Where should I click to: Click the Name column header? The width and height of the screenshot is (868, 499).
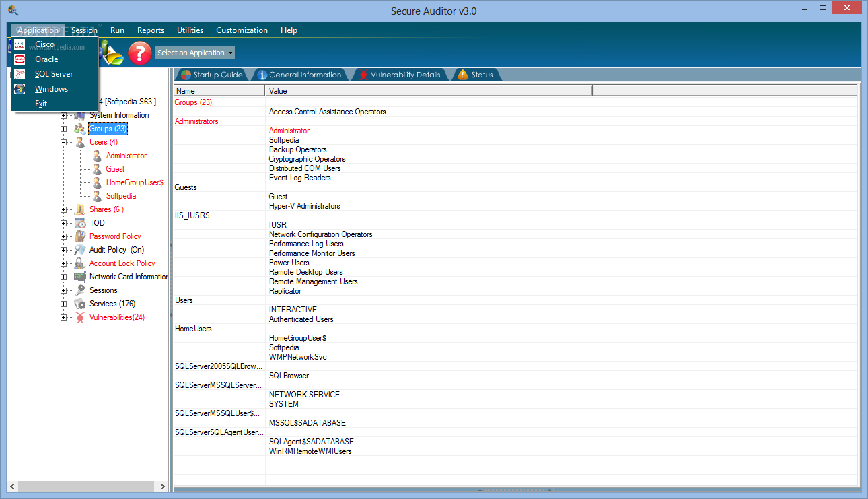[219, 90]
